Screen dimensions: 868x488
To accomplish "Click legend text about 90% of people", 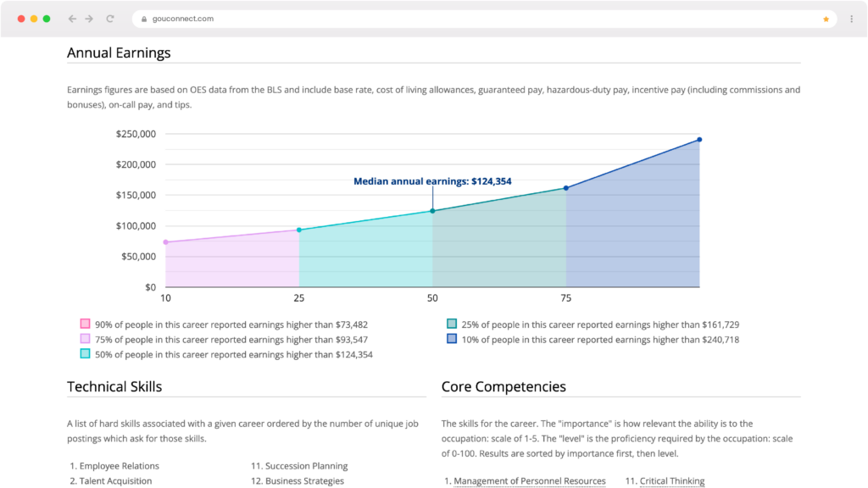I will (231, 324).
